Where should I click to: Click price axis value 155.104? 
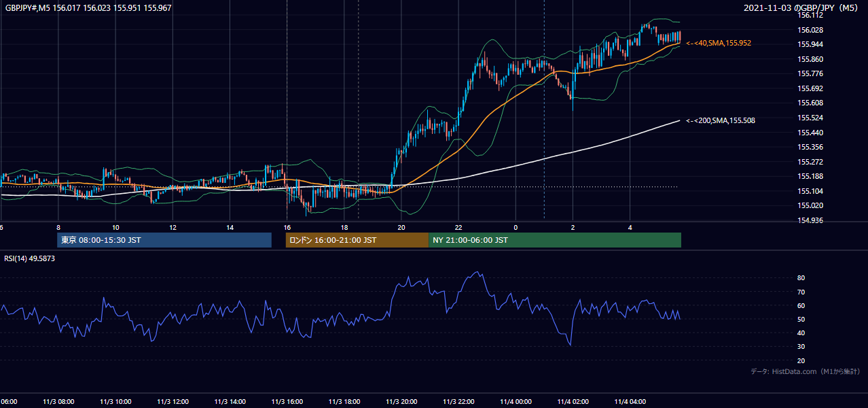[810, 191]
